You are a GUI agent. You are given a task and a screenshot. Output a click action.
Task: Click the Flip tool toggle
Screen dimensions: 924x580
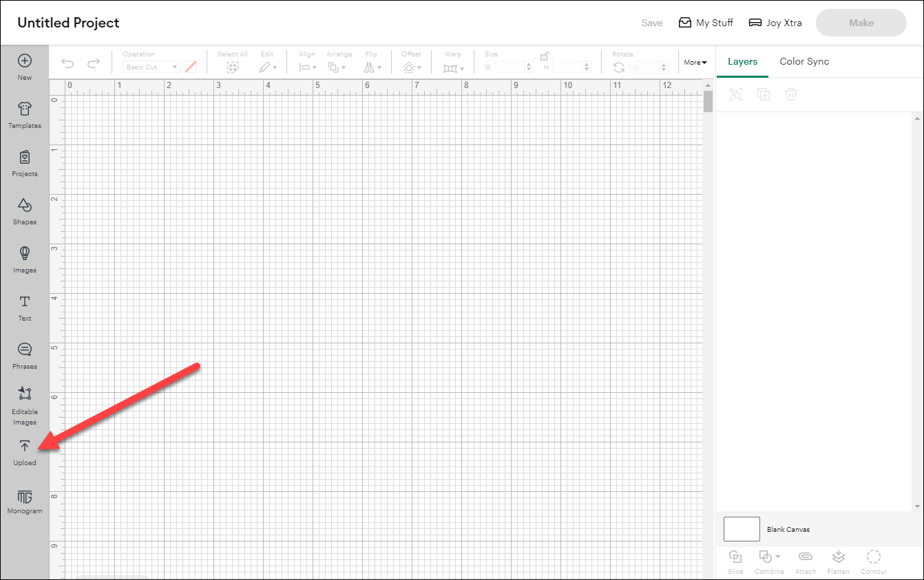point(372,67)
